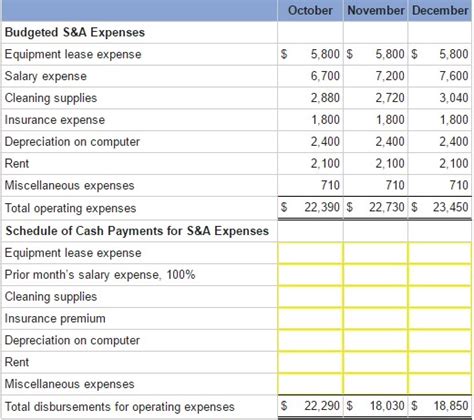The width and height of the screenshot is (474, 420).
Task: Click Total disbursements for operating expenses label
Action: pyautogui.click(x=120, y=407)
